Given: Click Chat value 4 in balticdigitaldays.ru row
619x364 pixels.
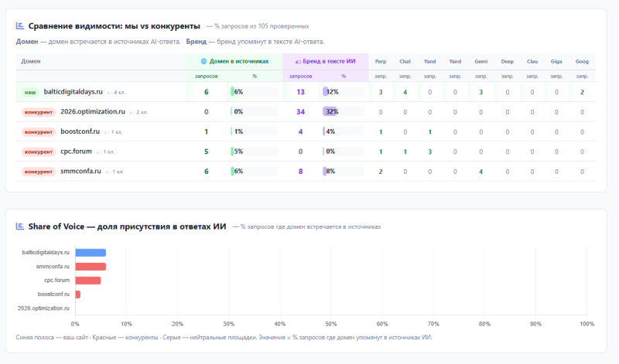Looking at the screenshot, I should coord(405,92).
